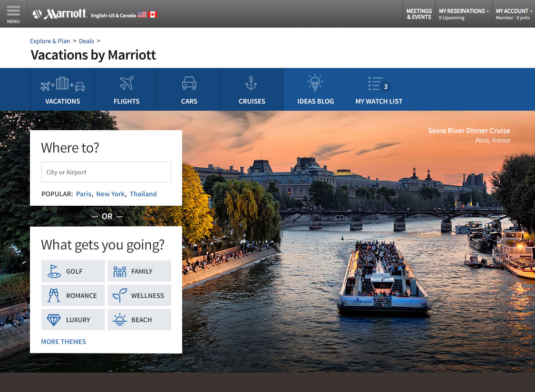Viewport: 535px width, 392px height.
Task: Expand the My Account dropdown
Action: [513, 14]
